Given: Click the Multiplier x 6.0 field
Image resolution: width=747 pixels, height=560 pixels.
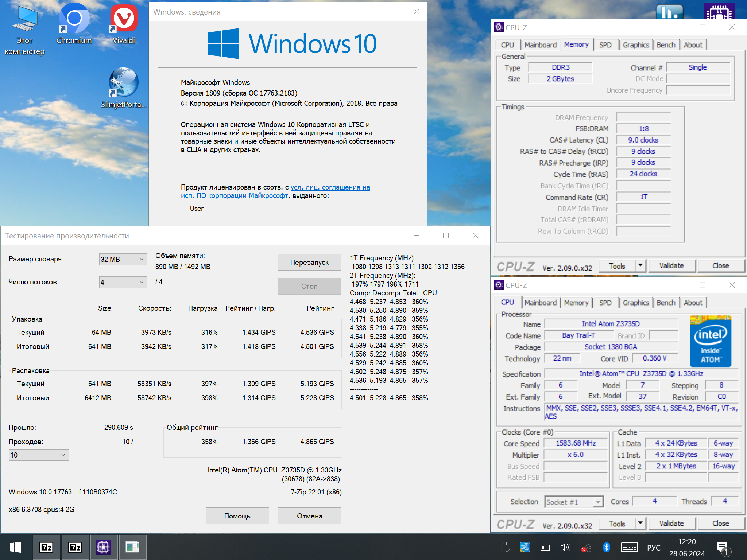Looking at the screenshot, I should coord(576,455).
